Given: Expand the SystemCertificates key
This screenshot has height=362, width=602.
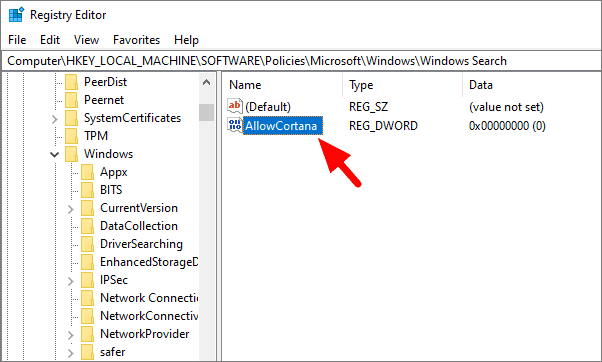Looking at the screenshot, I should coord(55,119).
